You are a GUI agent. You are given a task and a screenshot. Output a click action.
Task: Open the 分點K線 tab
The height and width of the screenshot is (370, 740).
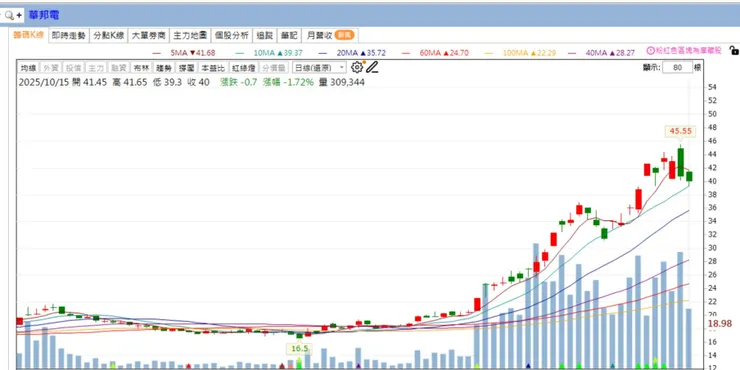click(109, 35)
